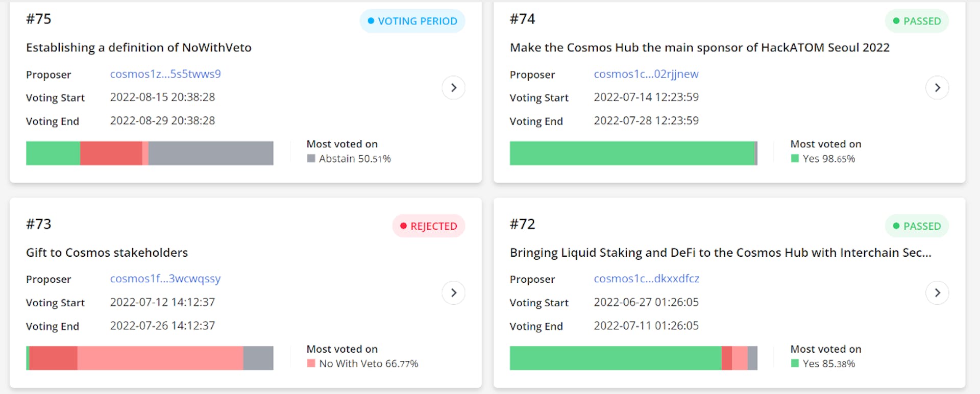Click the Yes 98.65% green legend square
This screenshot has width=980, height=394.
click(x=795, y=159)
